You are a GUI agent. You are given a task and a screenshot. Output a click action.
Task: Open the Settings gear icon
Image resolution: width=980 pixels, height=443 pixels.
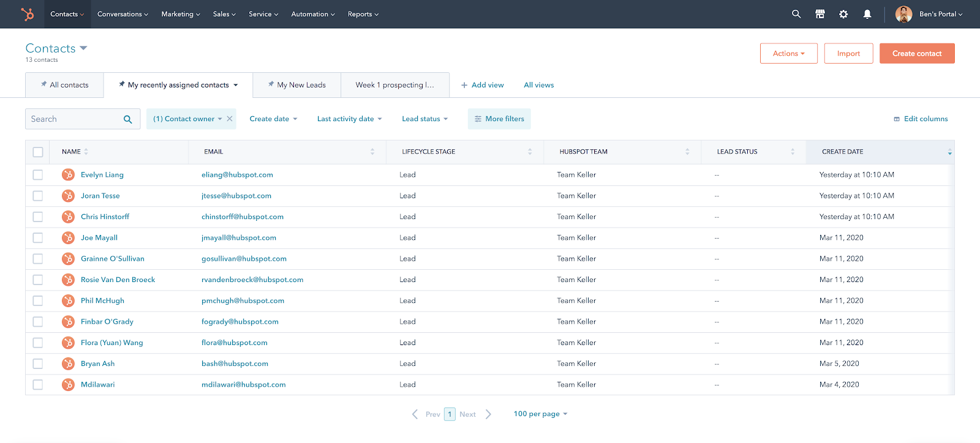(843, 14)
